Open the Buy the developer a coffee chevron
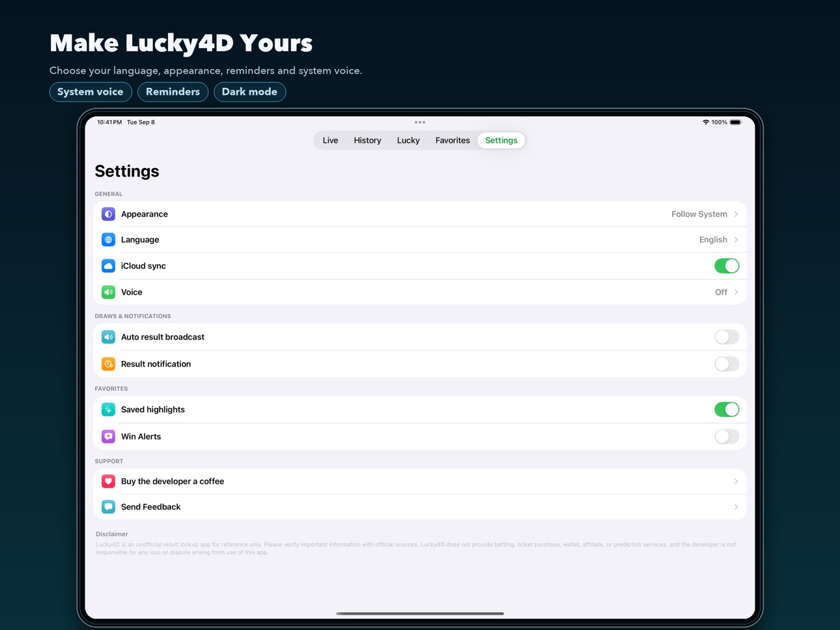The image size is (840, 630). 736,481
